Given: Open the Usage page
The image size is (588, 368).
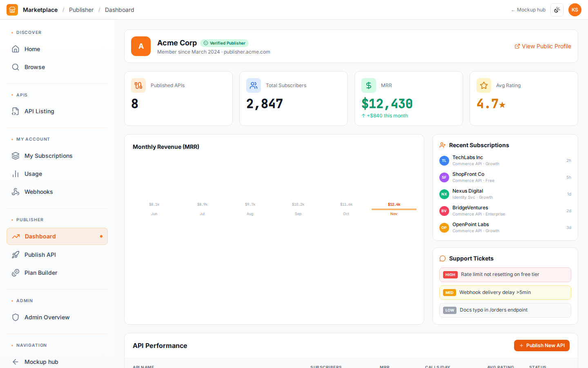Looking at the screenshot, I should (57, 174).
